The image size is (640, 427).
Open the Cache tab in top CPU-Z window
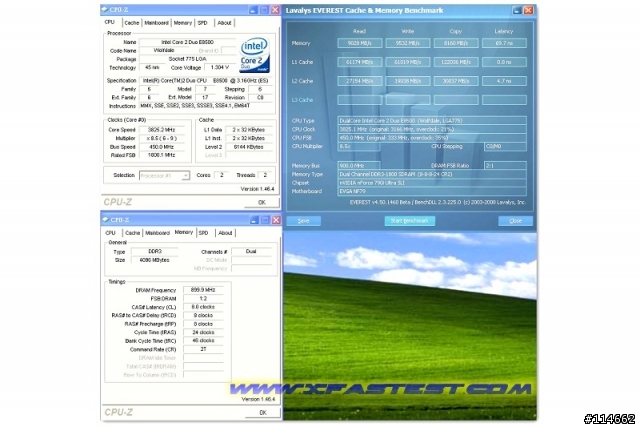[x=131, y=23]
